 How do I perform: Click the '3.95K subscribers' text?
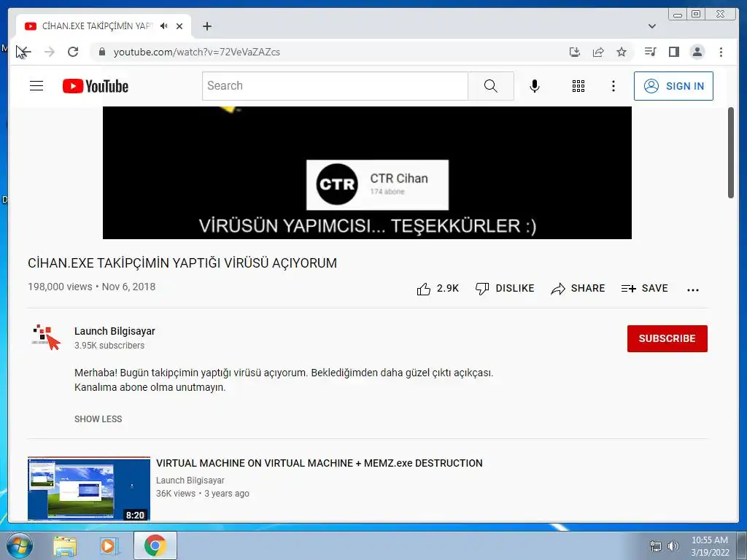109,346
